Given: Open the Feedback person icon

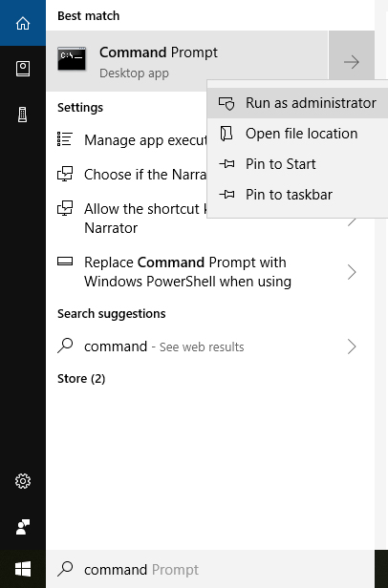Looking at the screenshot, I should (x=23, y=527).
